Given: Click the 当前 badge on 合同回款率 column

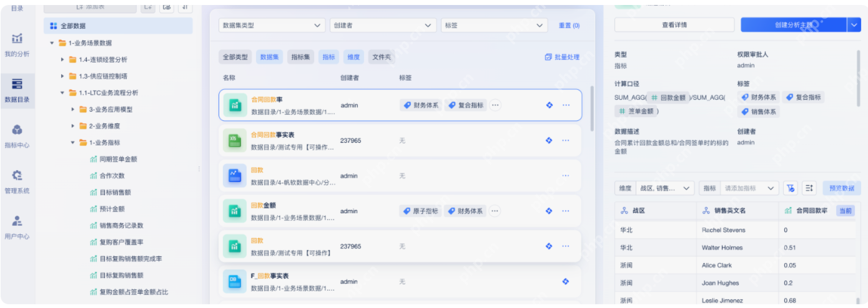Looking at the screenshot, I should point(845,211).
